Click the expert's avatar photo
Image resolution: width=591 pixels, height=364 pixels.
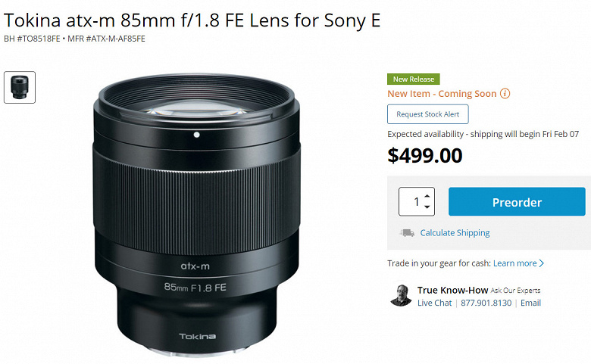401,295
